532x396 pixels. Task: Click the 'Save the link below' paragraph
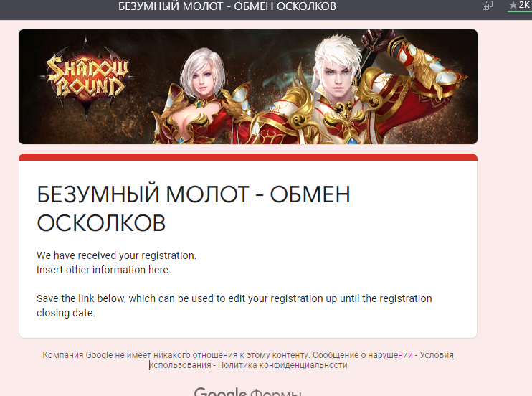[x=234, y=306]
